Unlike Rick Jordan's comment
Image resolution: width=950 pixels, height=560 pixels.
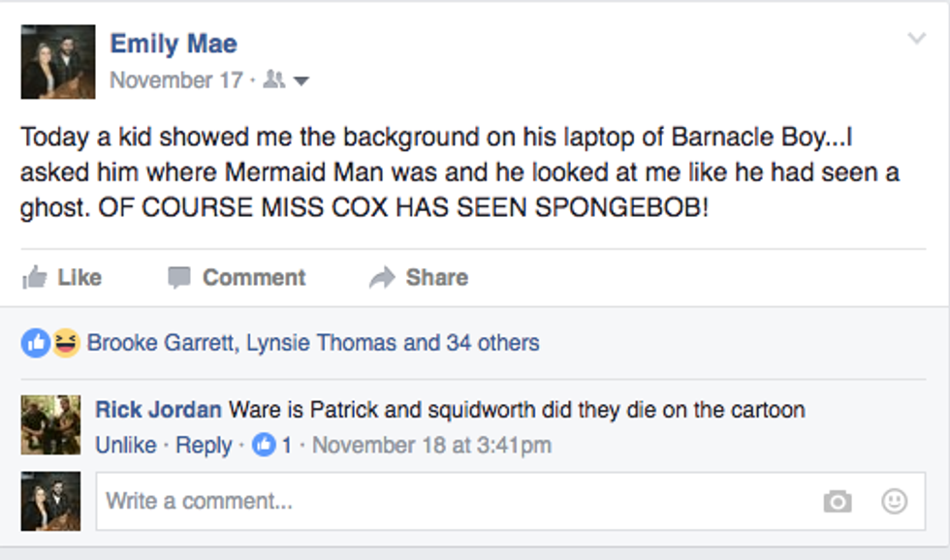click(125, 445)
